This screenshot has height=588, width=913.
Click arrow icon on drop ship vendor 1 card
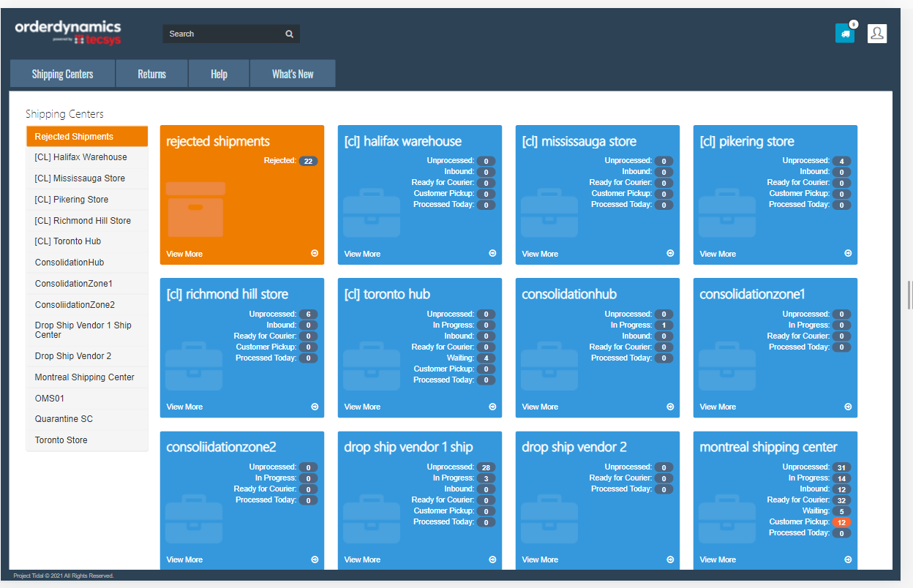point(492,559)
